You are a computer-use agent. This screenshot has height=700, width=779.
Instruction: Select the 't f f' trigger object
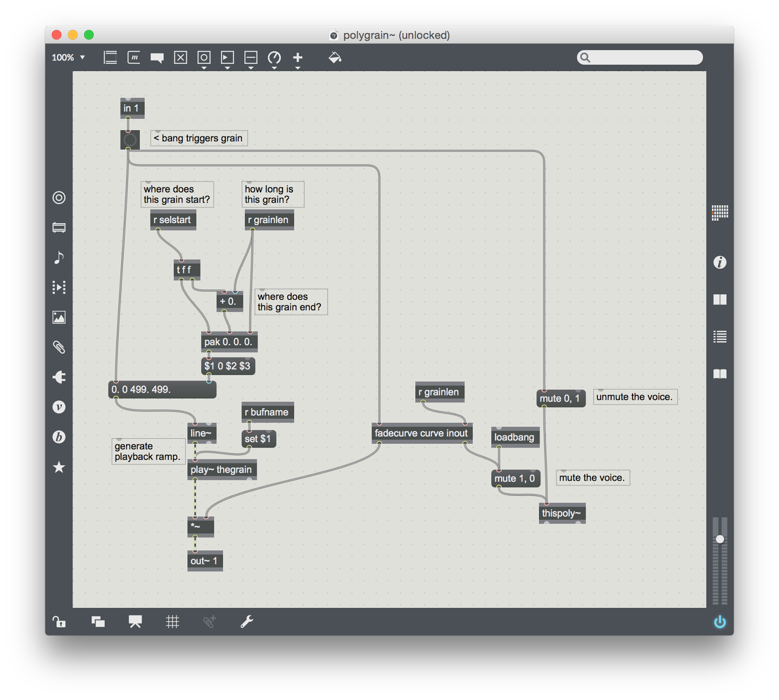(187, 270)
